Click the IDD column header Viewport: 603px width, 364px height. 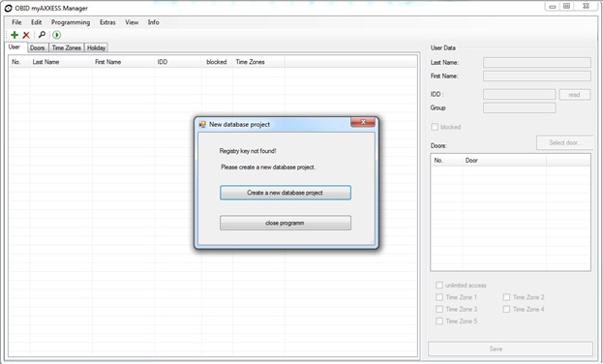(x=178, y=62)
